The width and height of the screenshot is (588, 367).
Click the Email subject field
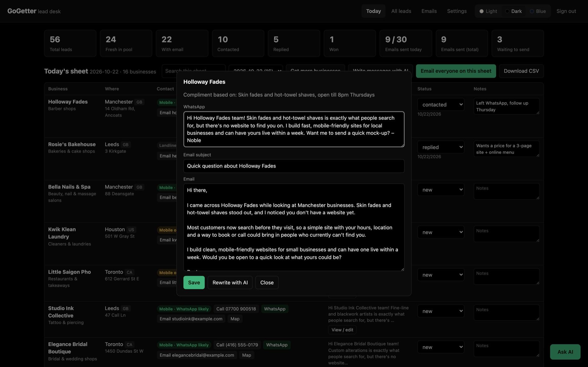(294, 166)
